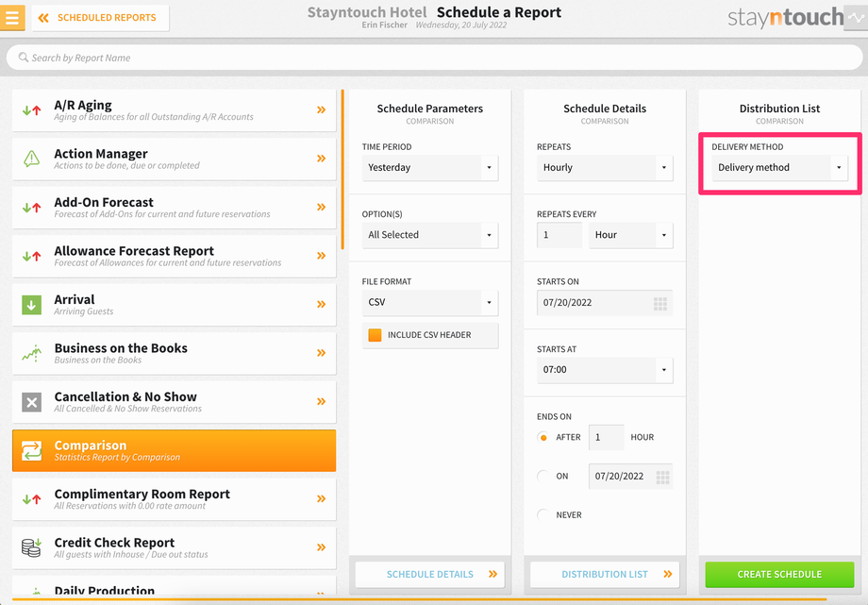This screenshot has height=605, width=868.
Task: Click the Comparison swap-arrows icon
Action: click(31, 450)
